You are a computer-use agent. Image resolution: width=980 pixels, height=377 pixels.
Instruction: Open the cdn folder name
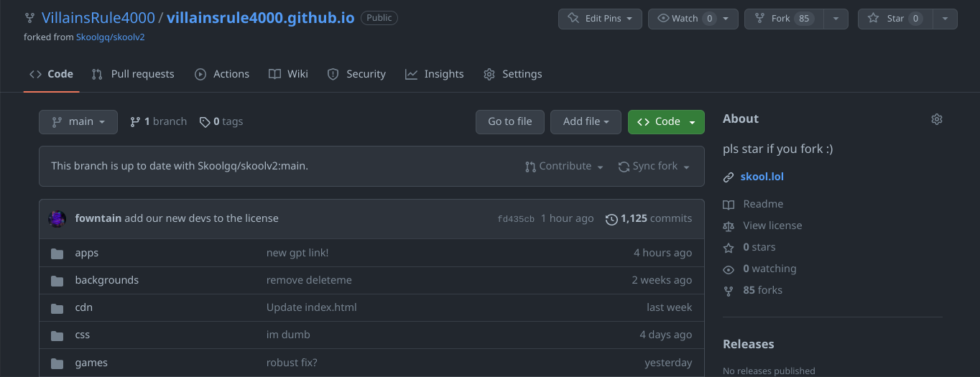coord(84,307)
